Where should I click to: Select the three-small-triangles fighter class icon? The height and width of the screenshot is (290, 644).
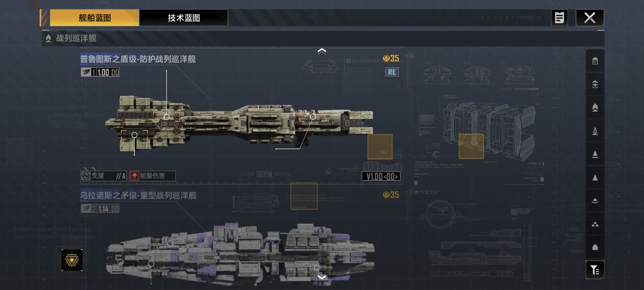(595, 224)
